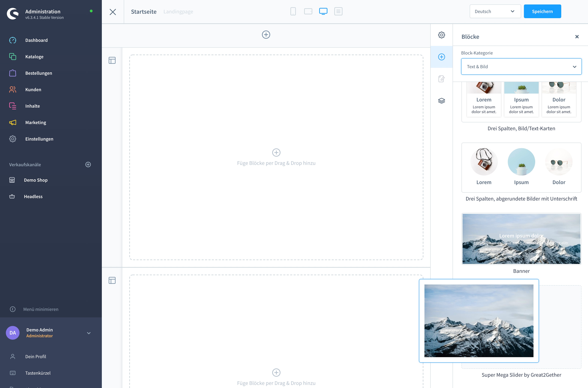Click the Super Mega Slider by Great2Gether label

pos(521,375)
